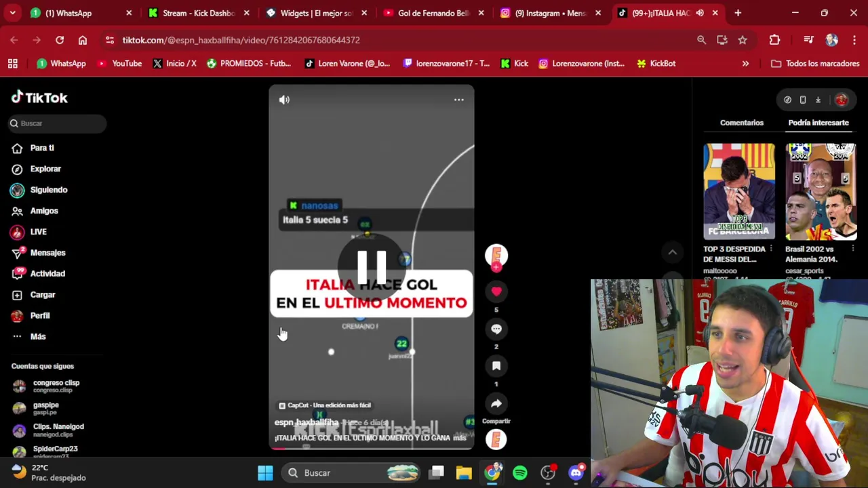
Task: Focus the TikTok Buscar search field
Action: (58, 123)
